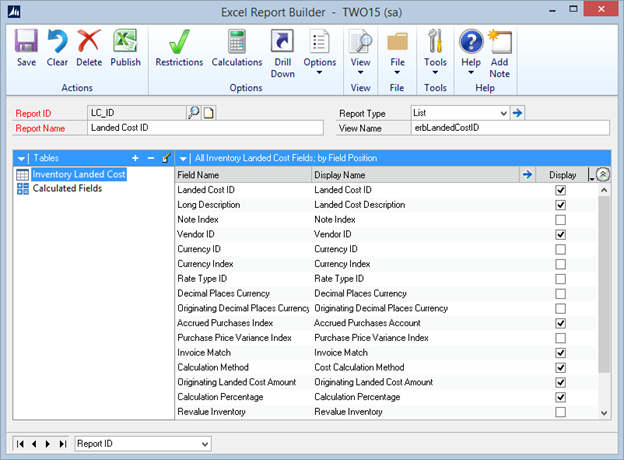Viewport: 624px width, 460px height.
Task: Click the red Delete X icon
Action: [x=89, y=41]
